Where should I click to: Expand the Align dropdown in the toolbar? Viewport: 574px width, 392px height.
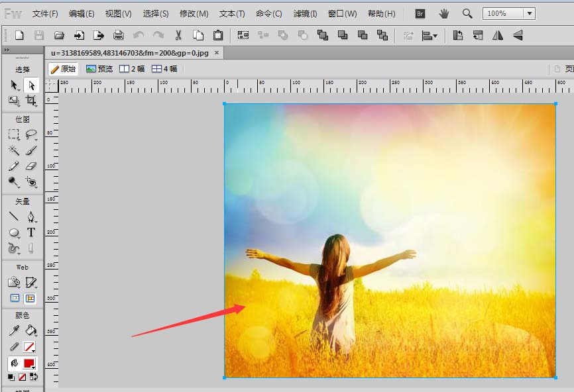[430, 35]
